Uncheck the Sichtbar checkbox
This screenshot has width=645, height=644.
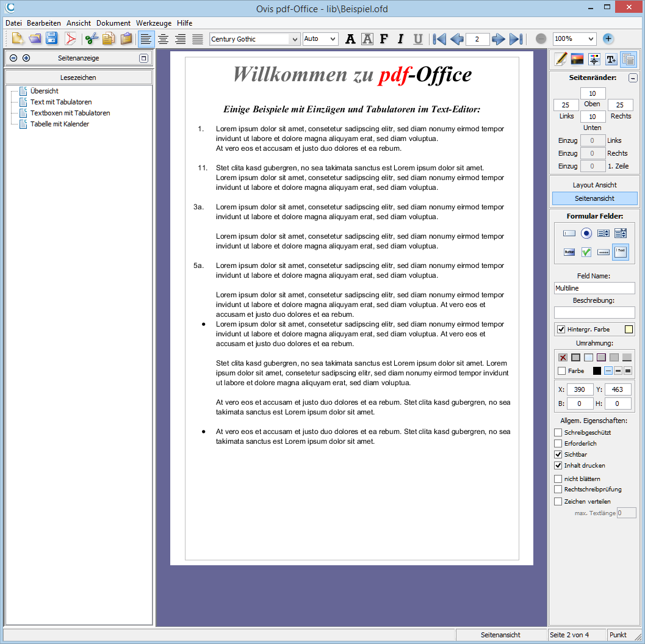coord(558,454)
